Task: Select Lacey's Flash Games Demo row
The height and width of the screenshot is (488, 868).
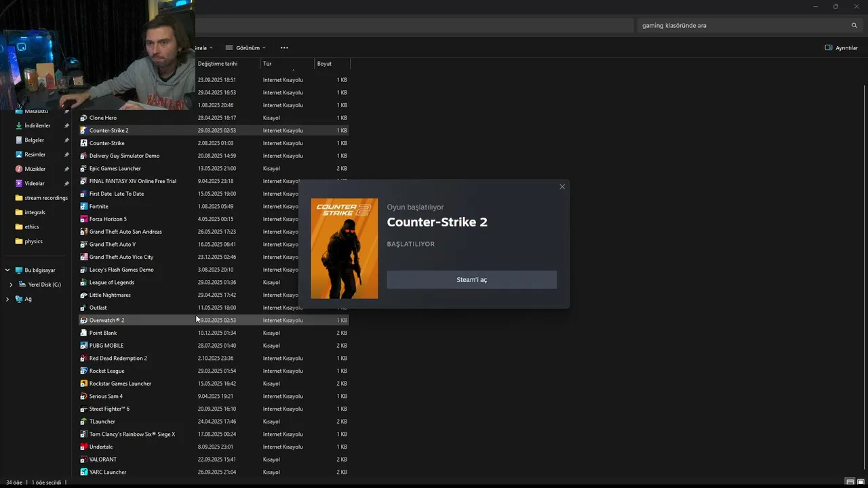Action: (x=214, y=270)
